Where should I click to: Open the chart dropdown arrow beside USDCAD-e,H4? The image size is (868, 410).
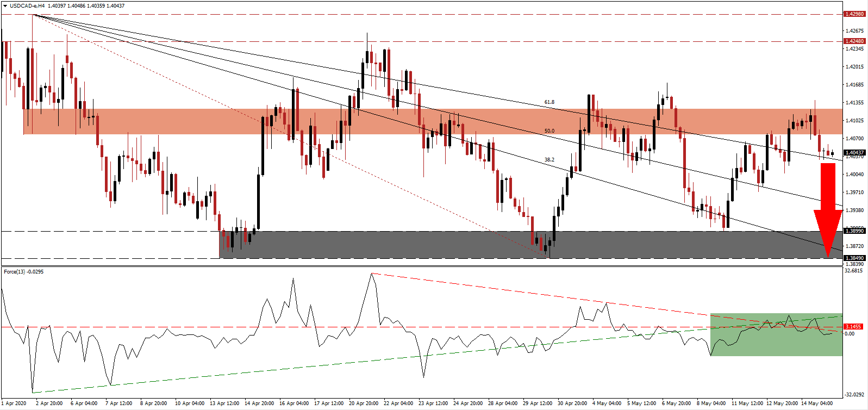[5, 6]
